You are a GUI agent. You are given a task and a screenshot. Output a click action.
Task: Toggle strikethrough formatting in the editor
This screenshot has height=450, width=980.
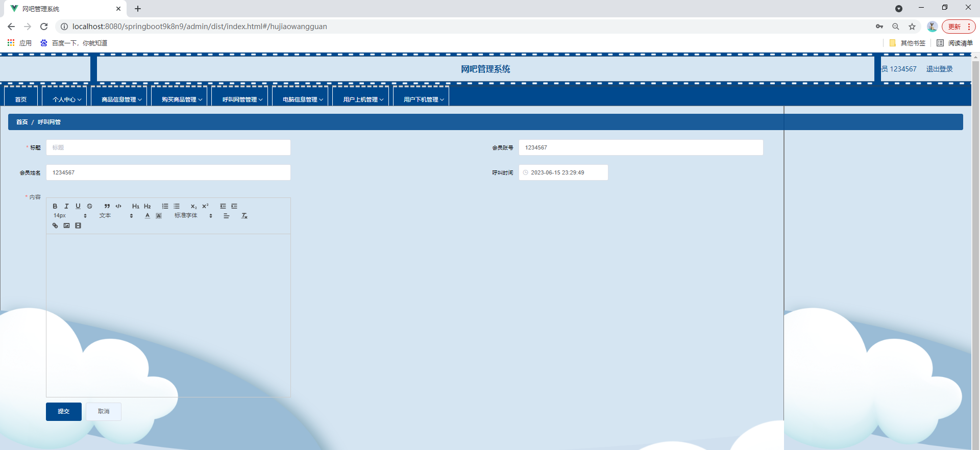point(89,206)
